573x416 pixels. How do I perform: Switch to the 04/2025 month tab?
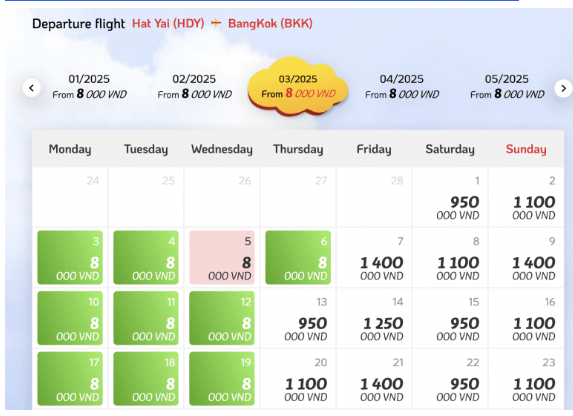402,87
